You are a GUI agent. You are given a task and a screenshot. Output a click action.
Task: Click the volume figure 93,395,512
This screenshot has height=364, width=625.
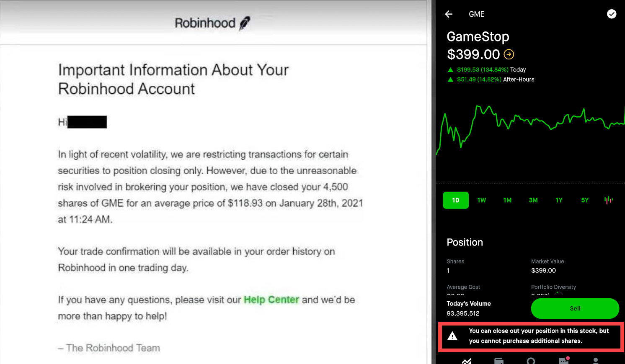463,313
